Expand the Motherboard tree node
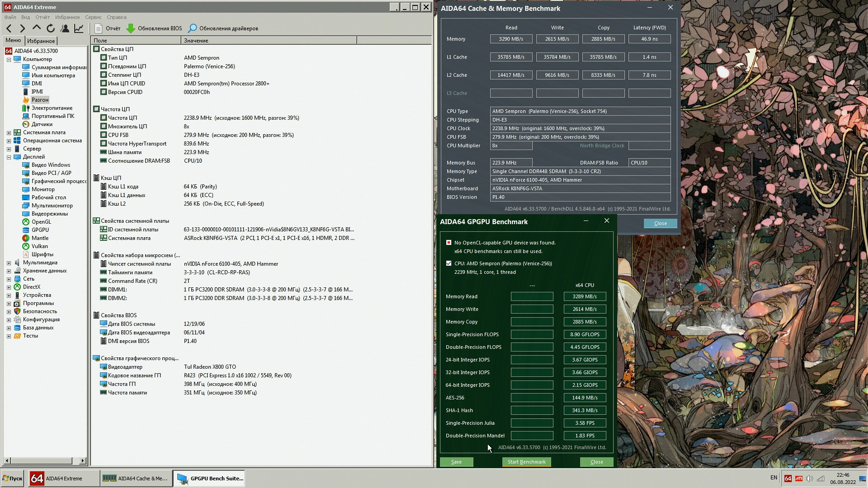This screenshot has width=868, height=488. tap(9, 133)
